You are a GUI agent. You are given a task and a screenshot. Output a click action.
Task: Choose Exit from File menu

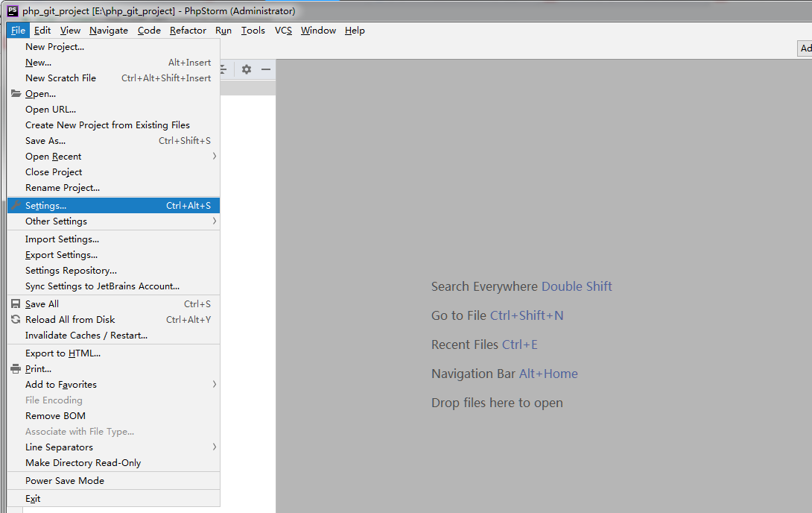pos(113,499)
